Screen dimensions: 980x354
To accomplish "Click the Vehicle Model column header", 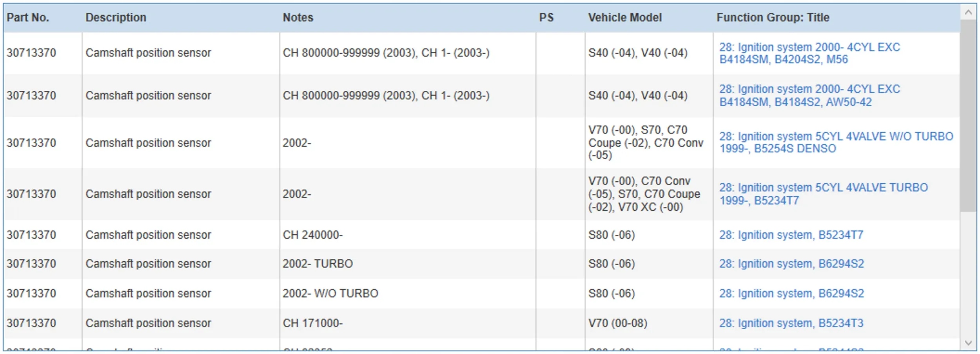I will point(624,18).
